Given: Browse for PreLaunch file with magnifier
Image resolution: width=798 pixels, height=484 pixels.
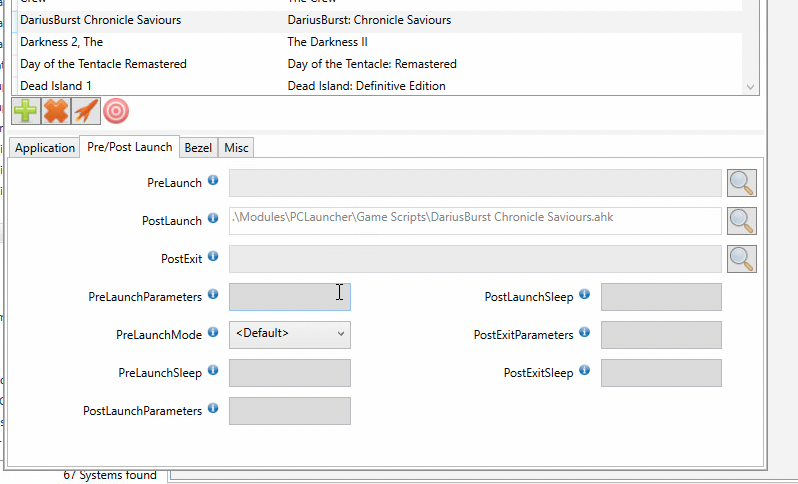Looking at the screenshot, I should click(x=741, y=183).
